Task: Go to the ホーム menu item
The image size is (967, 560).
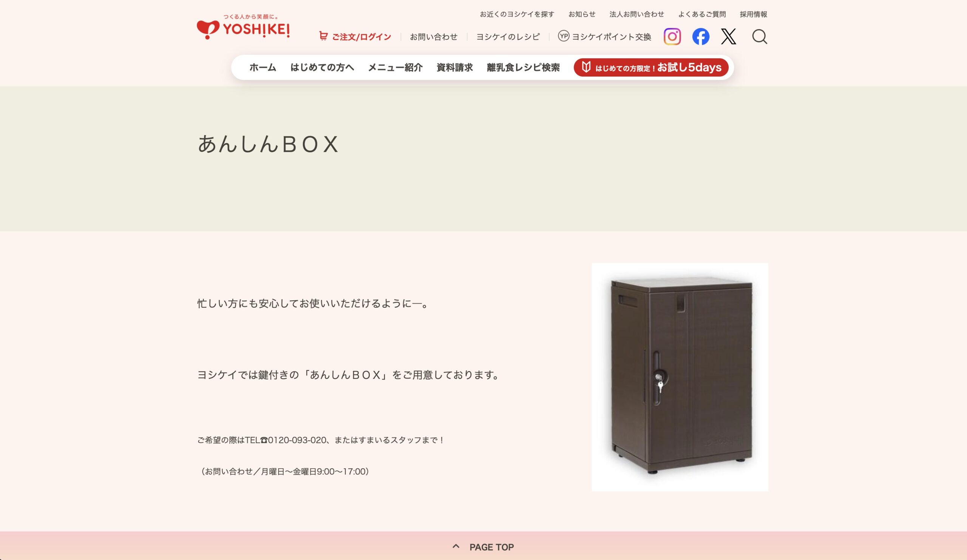Action: click(x=263, y=68)
